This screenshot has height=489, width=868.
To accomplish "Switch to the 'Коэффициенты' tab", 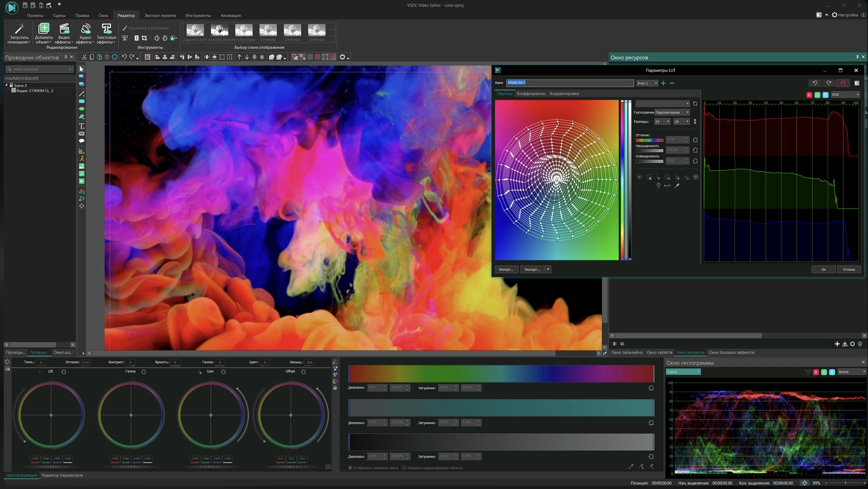I will [531, 94].
